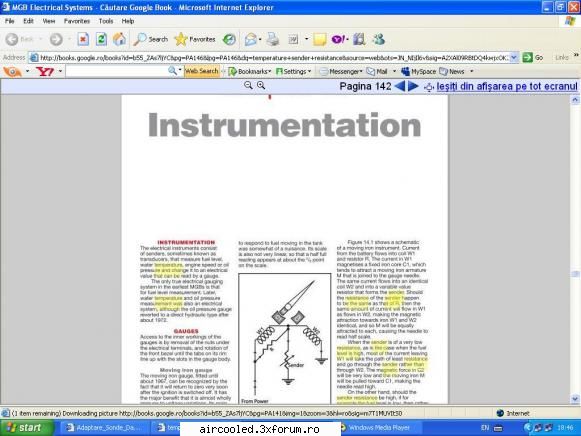Viewport: 581px width, 436px height.
Task: Click the Windows Start button
Action: (25, 428)
